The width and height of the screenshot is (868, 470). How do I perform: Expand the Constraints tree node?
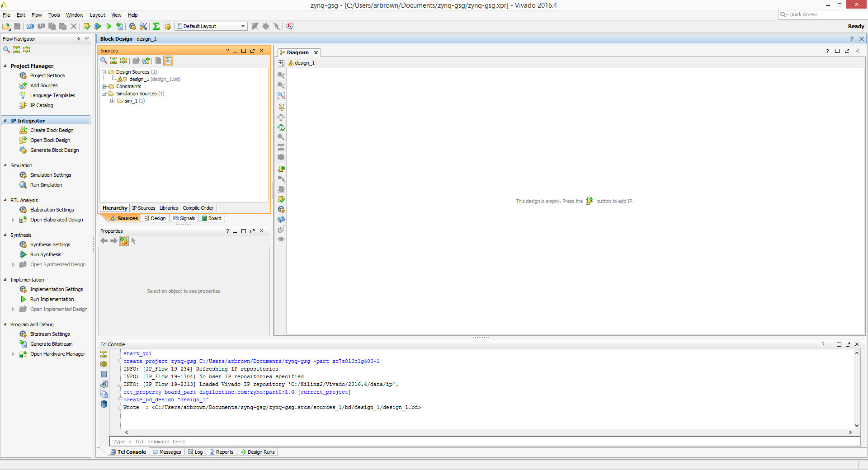pos(104,86)
